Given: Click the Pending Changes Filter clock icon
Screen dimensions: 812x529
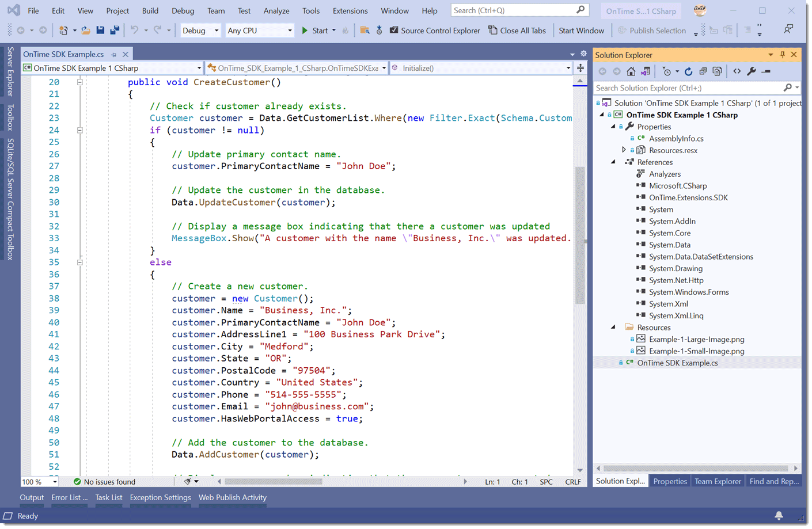Looking at the screenshot, I should 667,71.
